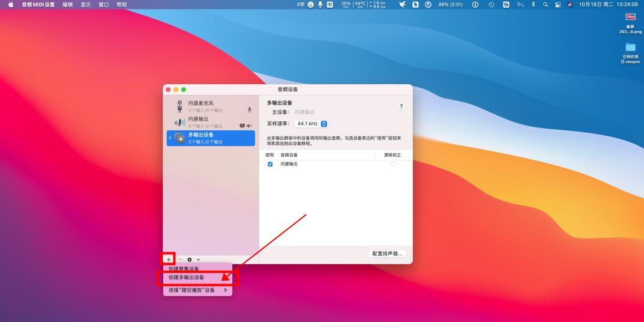Image resolution: width=644 pixels, height=322 pixels.
Task: Click the Bluetooth menu bar icon
Action: click(534, 5)
